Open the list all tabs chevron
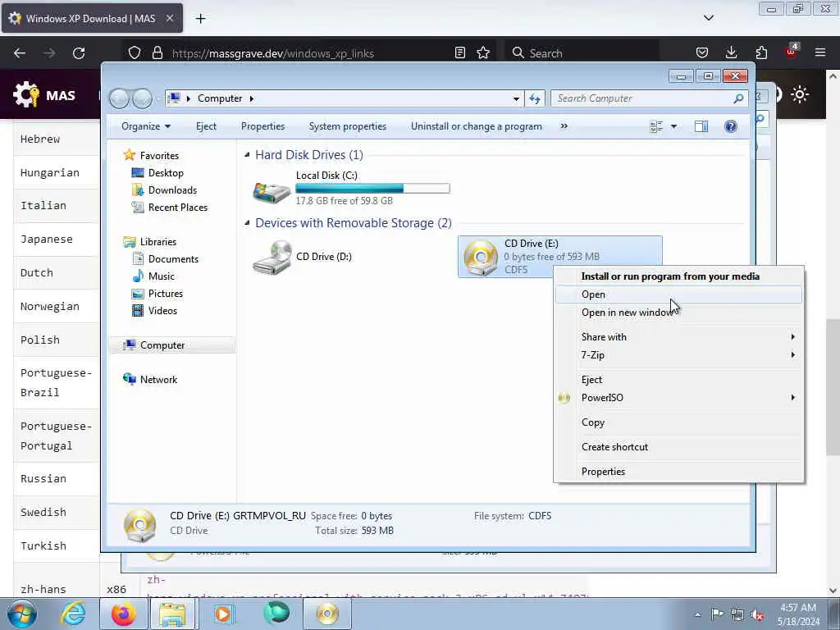Image resolution: width=840 pixels, height=630 pixels. [708, 18]
